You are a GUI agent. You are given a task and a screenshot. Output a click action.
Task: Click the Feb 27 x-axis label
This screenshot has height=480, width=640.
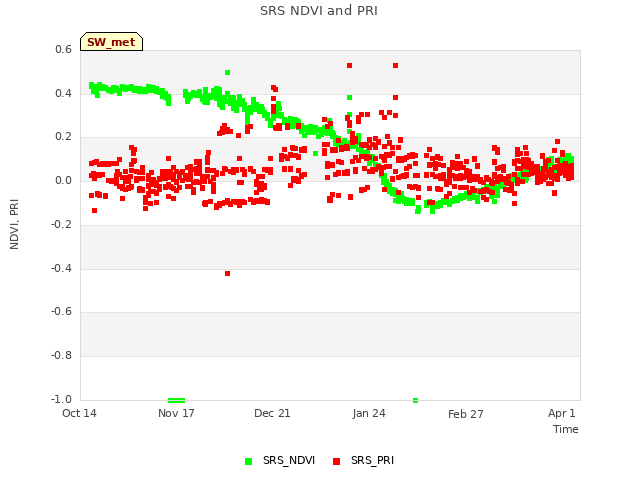(x=465, y=414)
